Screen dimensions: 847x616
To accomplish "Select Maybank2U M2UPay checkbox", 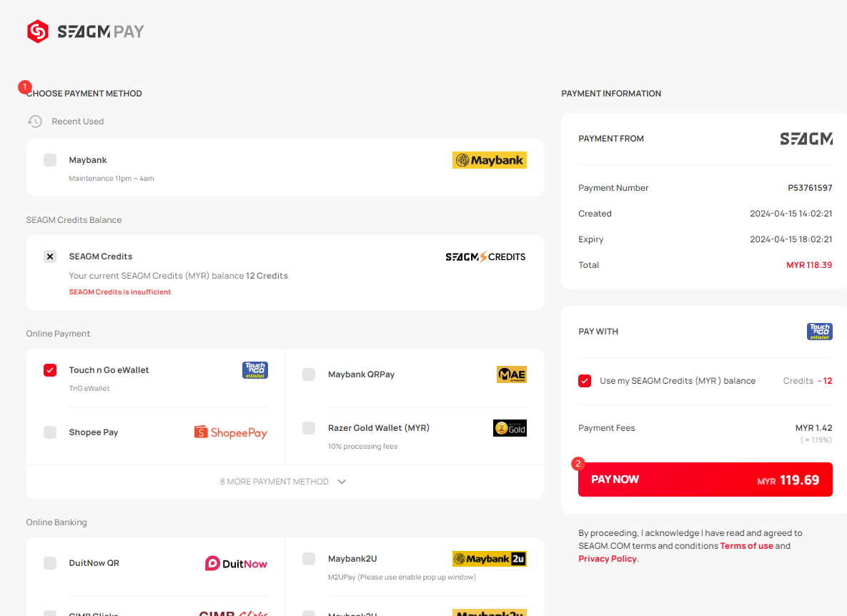I will point(309,559).
